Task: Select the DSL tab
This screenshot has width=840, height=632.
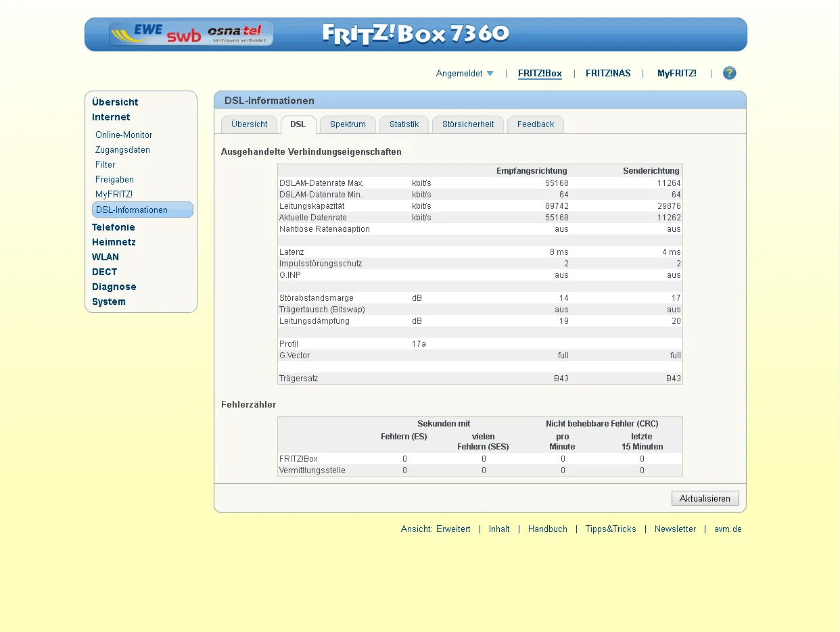Action: [x=298, y=124]
